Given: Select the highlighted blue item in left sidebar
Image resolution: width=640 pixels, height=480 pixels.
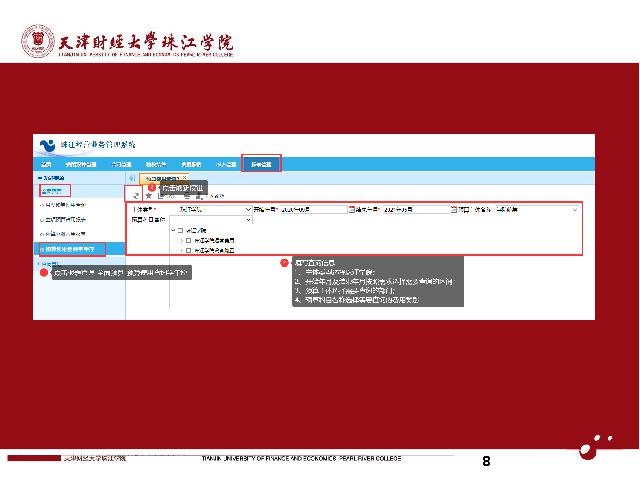Looking at the screenshot, I should pyautogui.click(x=70, y=248).
